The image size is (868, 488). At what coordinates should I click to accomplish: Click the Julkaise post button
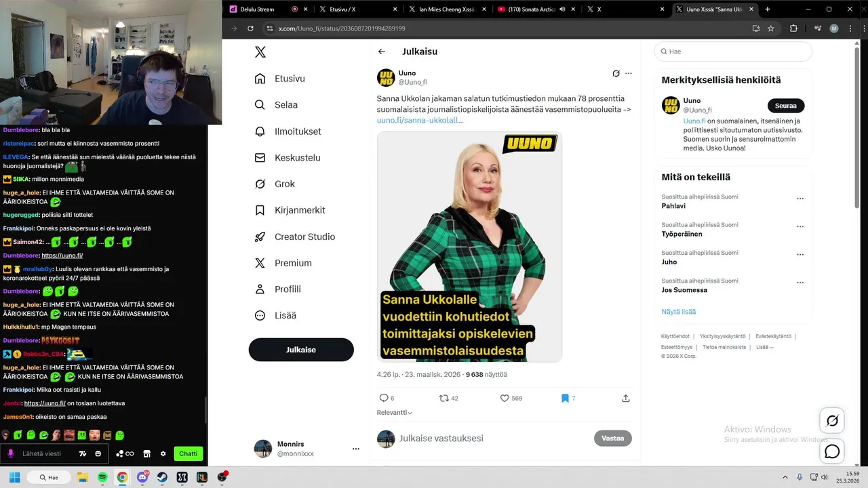tap(301, 350)
